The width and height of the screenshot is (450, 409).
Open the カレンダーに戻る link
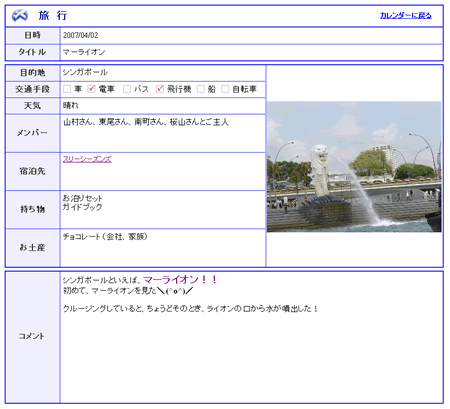[406, 16]
